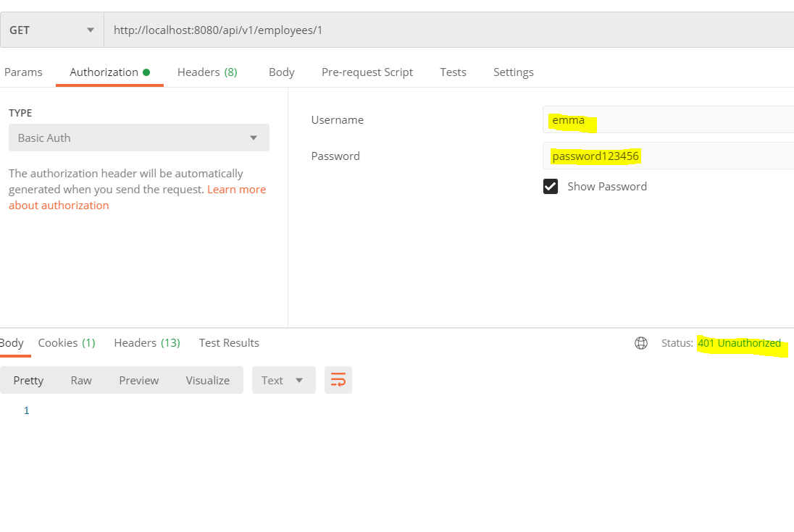Select the Preview response view
Screen dimensions: 794x532
click(138, 380)
